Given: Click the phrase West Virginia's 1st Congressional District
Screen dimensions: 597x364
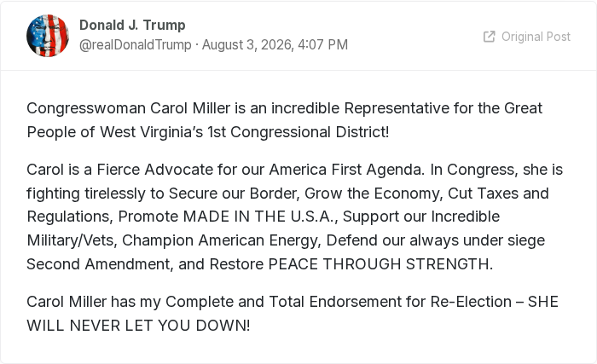Looking at the screenshot, I should [242, 132].
